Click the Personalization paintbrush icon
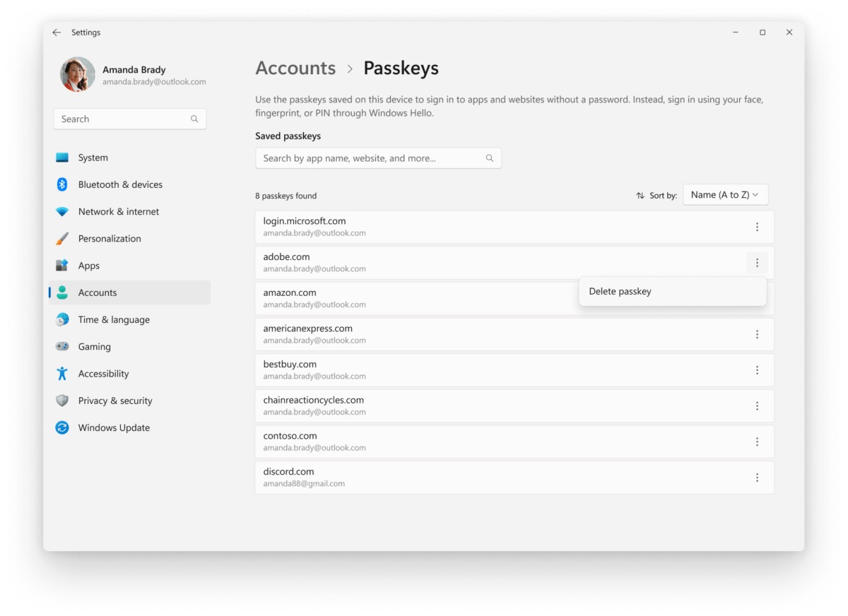Screen dimensions: 848x616 (x=62, y=239)
